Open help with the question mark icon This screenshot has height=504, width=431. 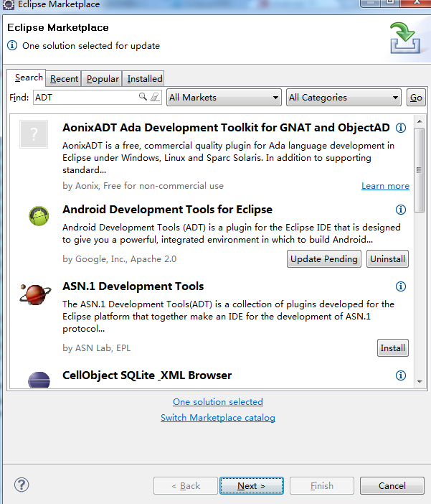click(22, 485)
